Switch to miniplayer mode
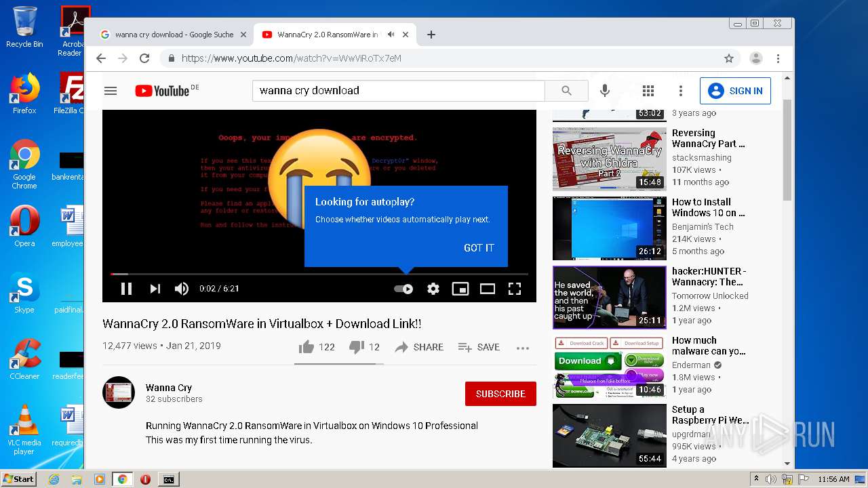 (x=460, y=289)
